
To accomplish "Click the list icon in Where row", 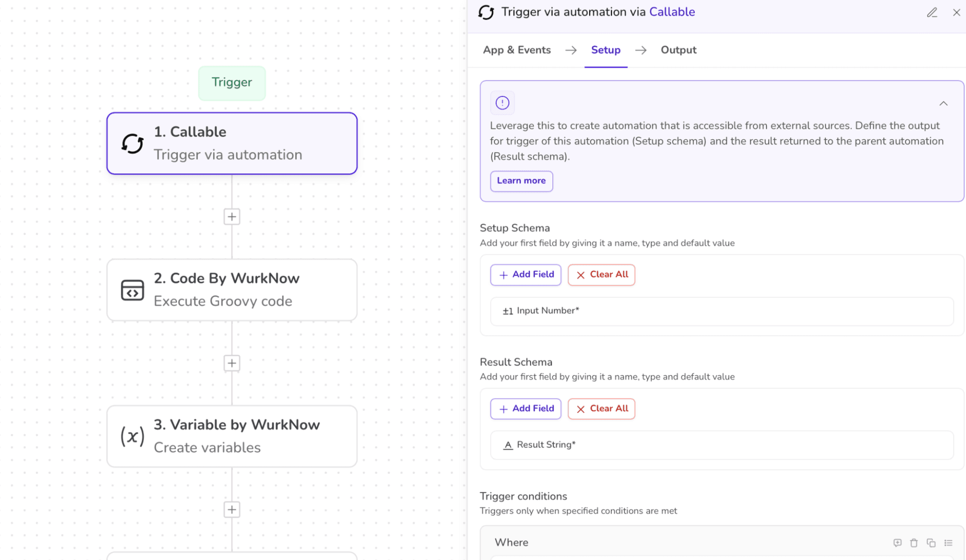I will (948, 543).
